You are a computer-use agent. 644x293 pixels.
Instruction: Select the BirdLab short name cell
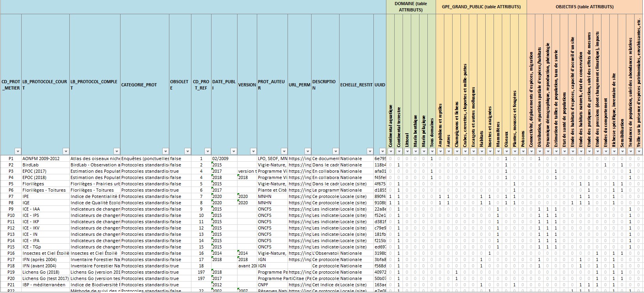tap(45, 165)
